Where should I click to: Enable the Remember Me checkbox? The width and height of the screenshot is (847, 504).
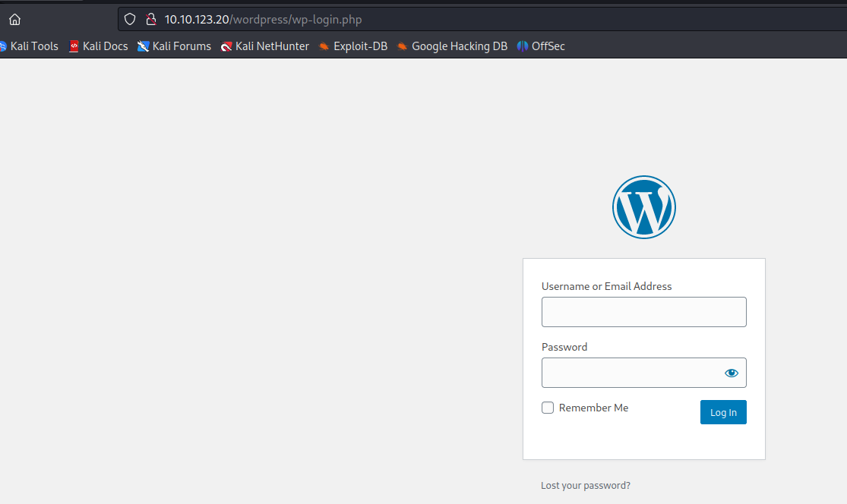pos(548,408)
